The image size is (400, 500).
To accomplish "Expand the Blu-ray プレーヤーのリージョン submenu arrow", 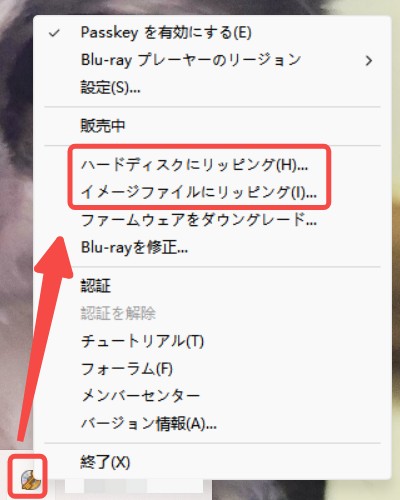I will pyautogui.click(x=369, y=60).
